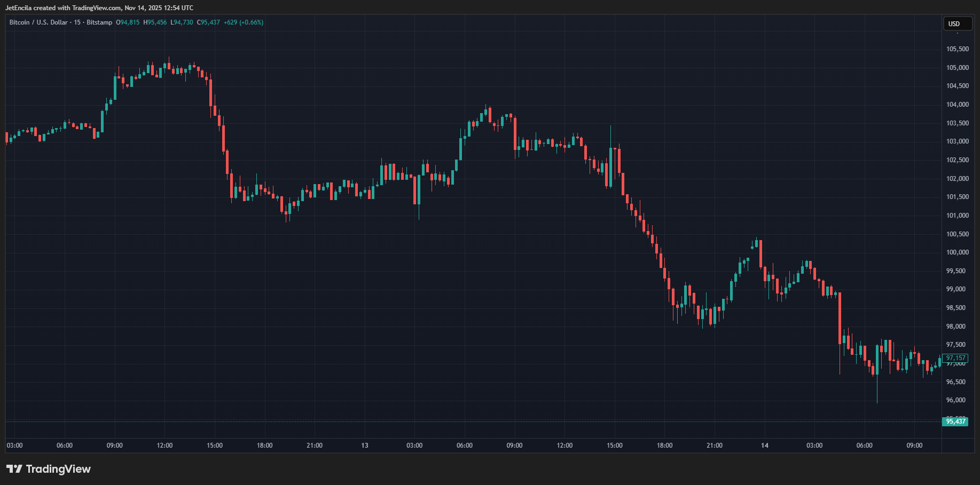Screen dimensions: 980x485
Task: Select date marker 14 on time axis
Action: (x=765, y=446)
